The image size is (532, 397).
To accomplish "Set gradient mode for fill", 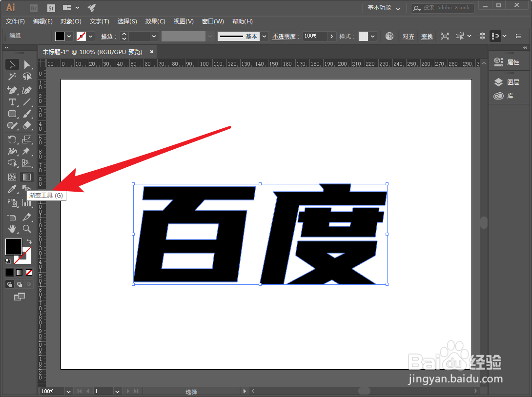I will [20, 272].
